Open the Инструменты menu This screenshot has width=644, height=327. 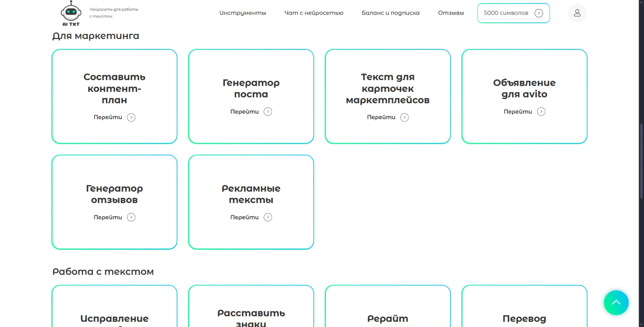coord(242,13)
